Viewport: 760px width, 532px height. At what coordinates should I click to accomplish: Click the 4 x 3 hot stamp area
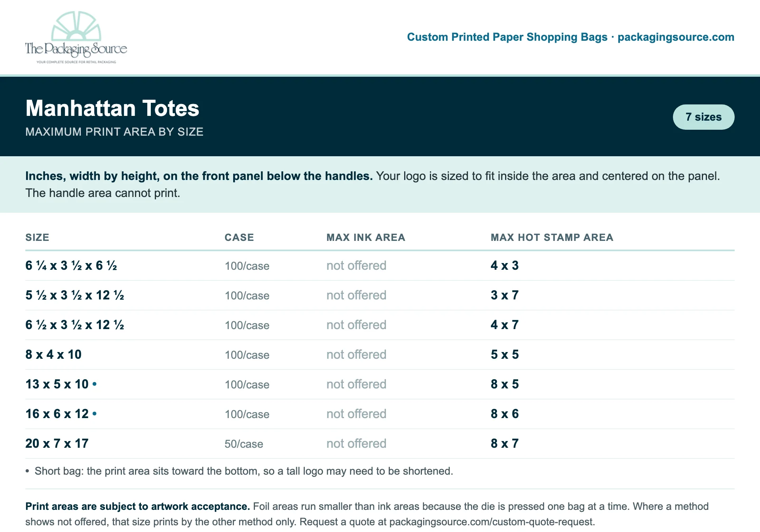(x=505, y=265)
